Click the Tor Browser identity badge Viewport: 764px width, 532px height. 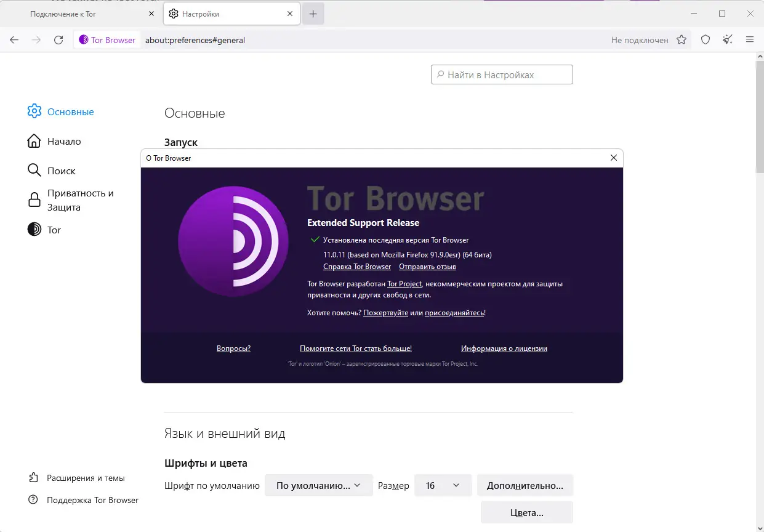107,40
